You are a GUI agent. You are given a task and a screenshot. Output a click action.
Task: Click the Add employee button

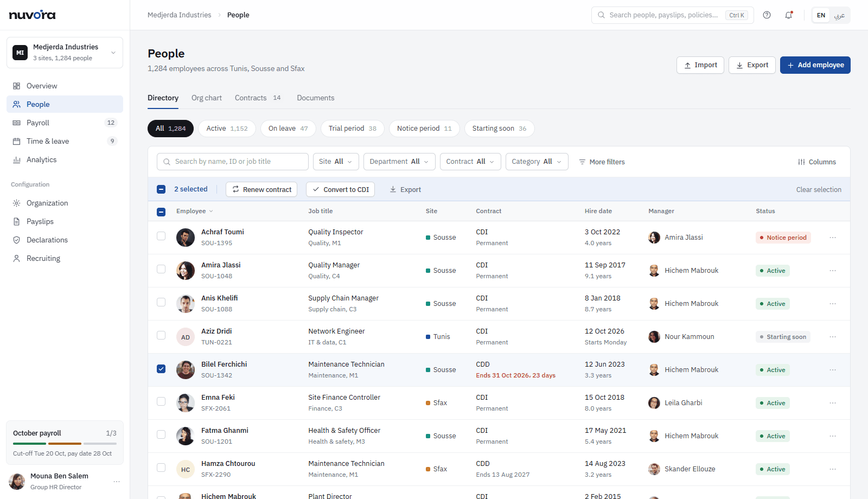click(815, 65)
